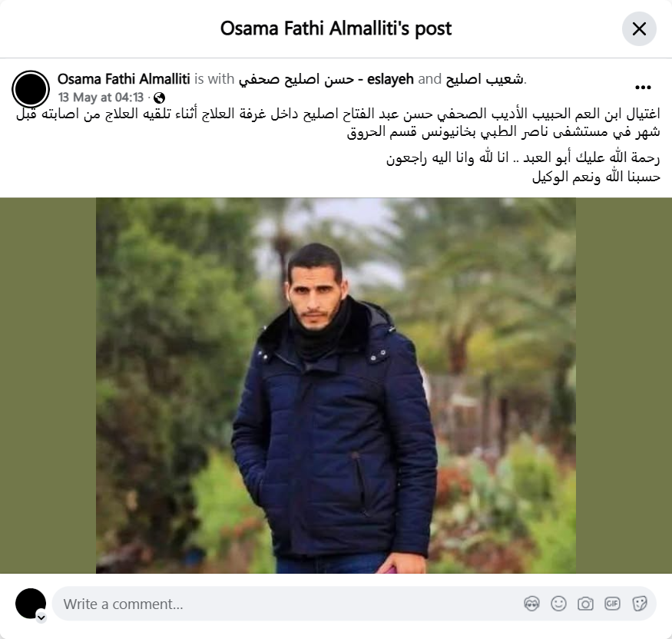672x639 pixels.
Task: Attach a photo using the camera icon
Action: coord(585,604)
